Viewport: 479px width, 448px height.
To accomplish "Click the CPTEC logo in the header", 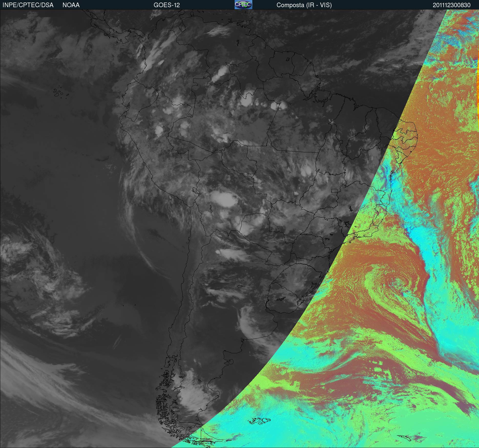I will click(243, 5).
